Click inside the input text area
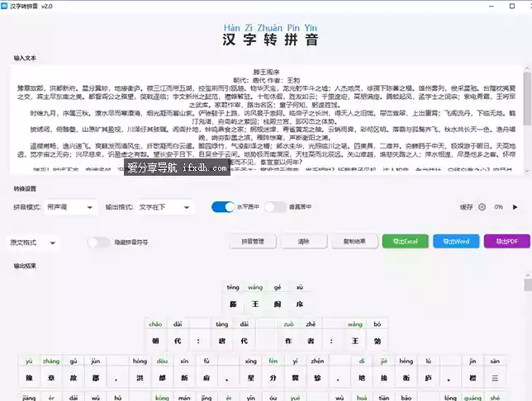This screenshot has width=532, height=401. point(266,120)
